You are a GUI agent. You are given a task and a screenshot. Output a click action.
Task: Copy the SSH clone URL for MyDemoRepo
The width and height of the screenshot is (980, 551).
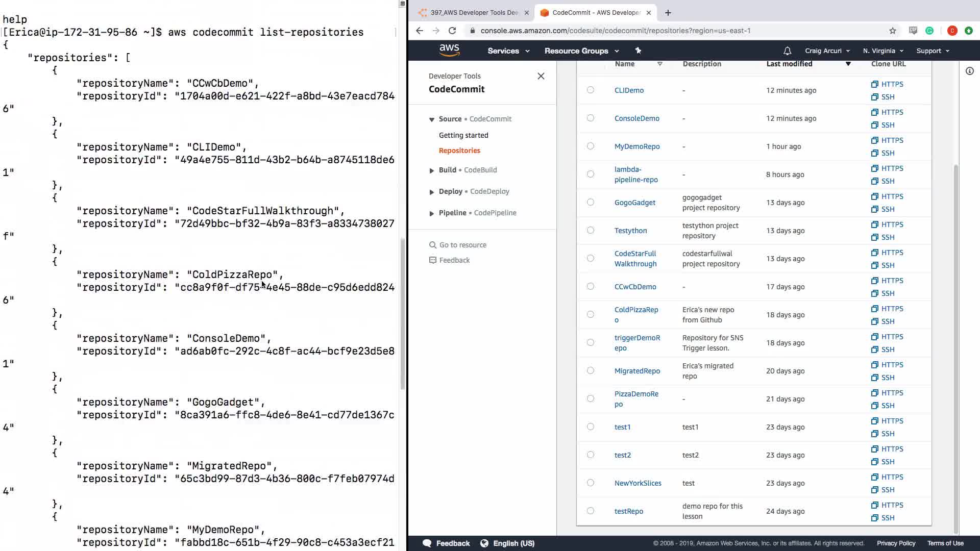pyautogui.click(x=883, y=153)
